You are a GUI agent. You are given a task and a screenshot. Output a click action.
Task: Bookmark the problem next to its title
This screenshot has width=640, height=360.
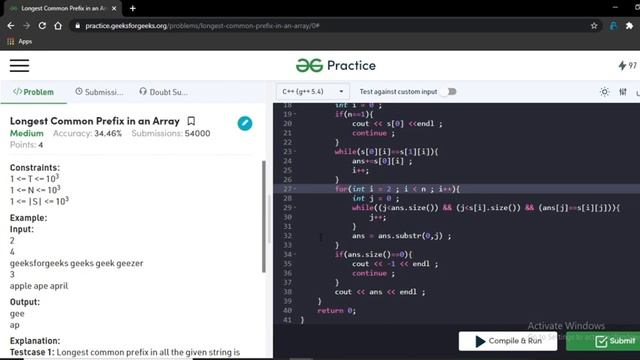pyautogui.click(x=191, y=121)
